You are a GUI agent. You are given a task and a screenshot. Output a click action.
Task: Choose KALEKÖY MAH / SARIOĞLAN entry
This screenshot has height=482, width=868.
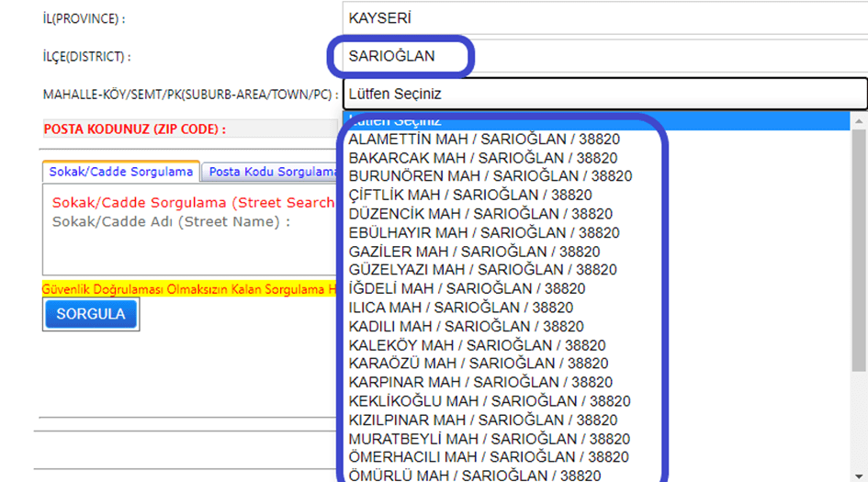coord(477,345)
